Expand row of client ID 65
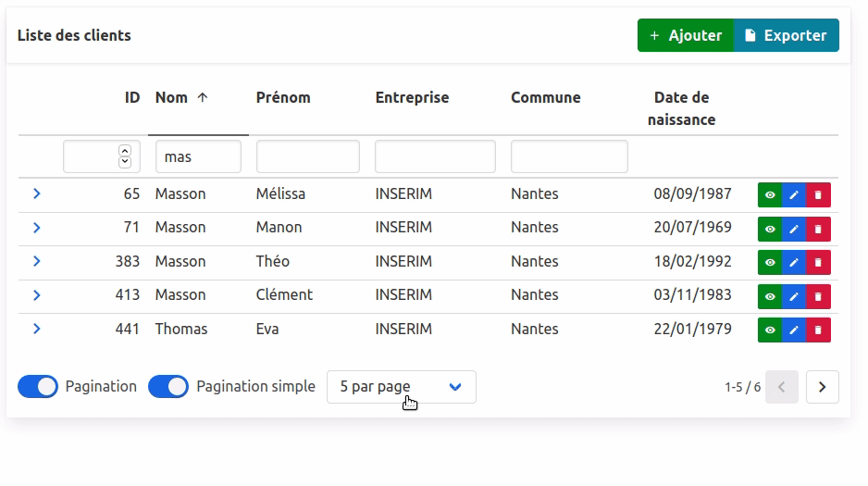This screenshot has width=868, height=486. pyautogui.click(x=36, y=193)
